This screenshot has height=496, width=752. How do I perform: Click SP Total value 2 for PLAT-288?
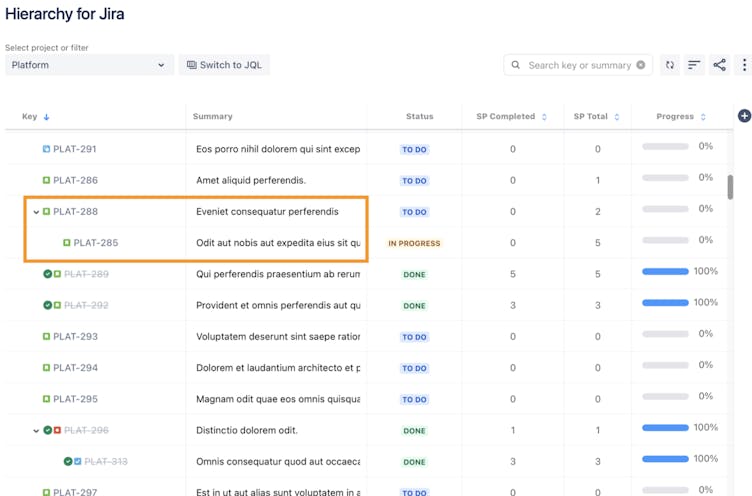tap(598, 212)
